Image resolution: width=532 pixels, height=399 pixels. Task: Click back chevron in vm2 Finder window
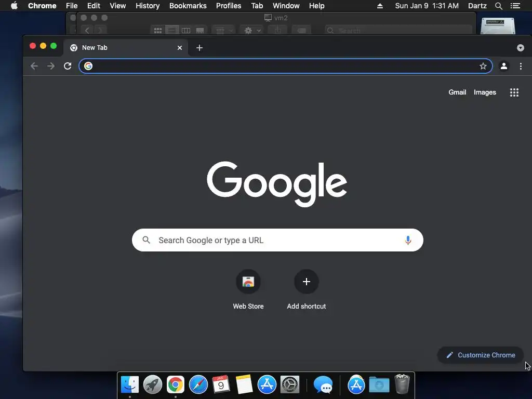[87, 31]
